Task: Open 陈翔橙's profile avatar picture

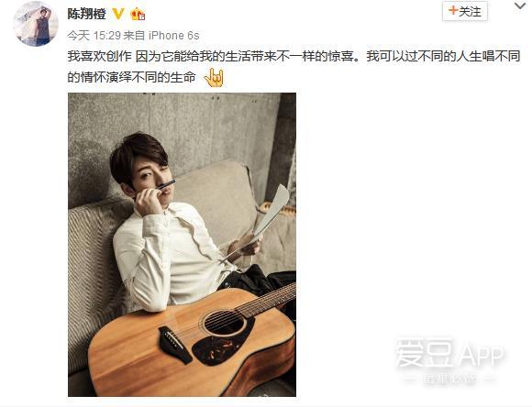Action: pos(36,24)
